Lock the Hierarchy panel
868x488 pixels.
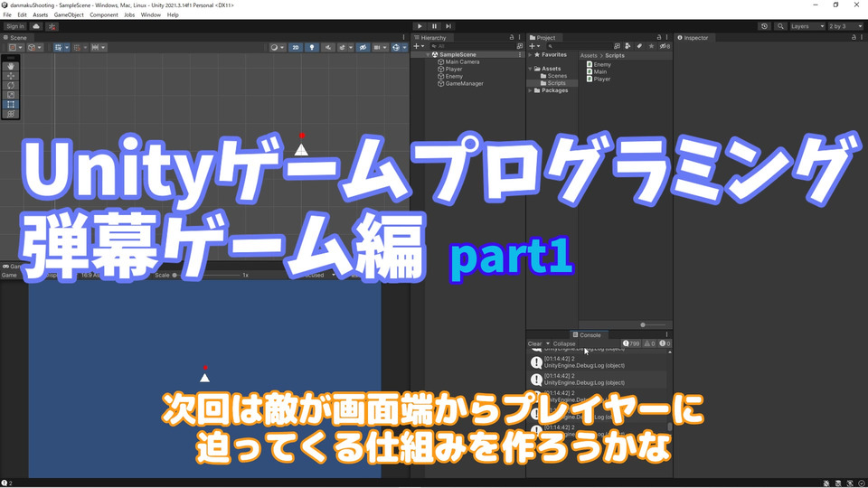tap(512, 38)
